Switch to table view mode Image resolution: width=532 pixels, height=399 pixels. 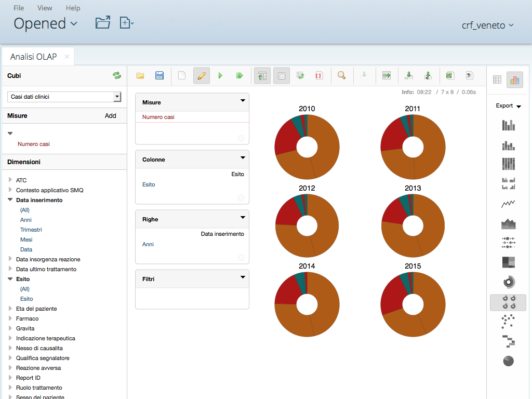click(497, 80)
